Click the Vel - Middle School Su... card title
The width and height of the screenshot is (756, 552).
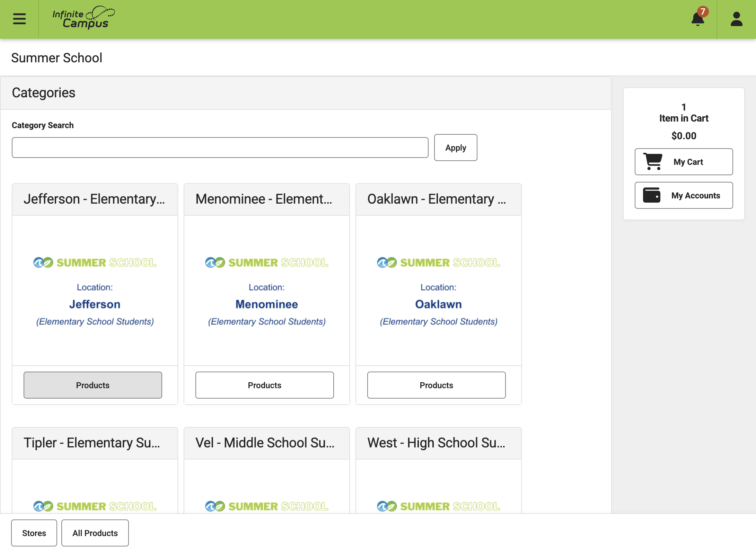pos(265,443)
